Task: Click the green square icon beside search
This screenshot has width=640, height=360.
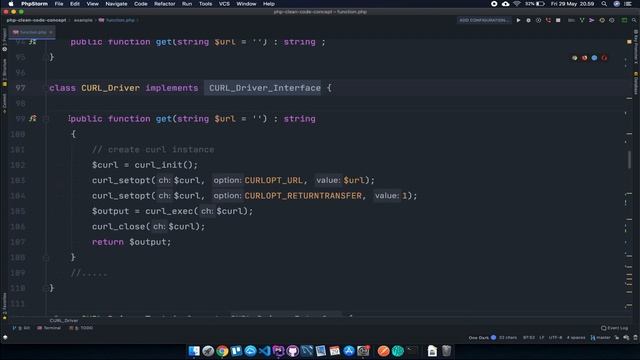Action: [624, 20]
